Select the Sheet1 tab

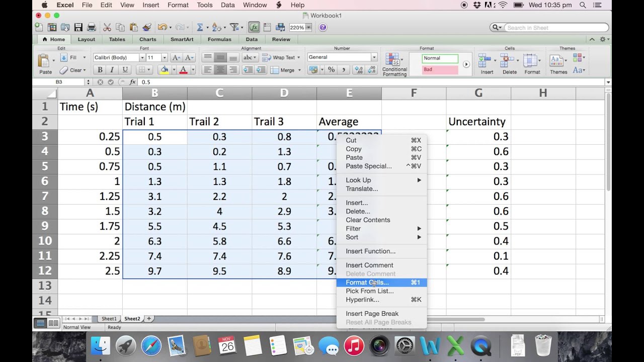click(x=109, y=319)
